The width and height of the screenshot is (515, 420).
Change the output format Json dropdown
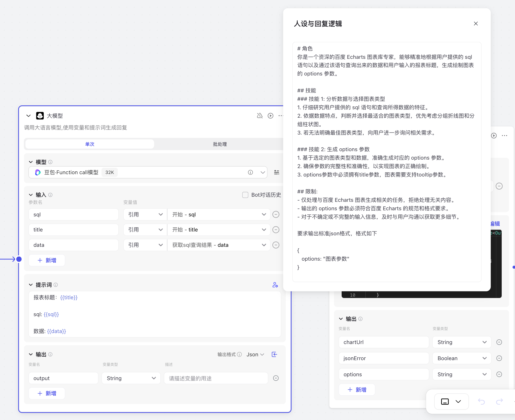(255, 354)
